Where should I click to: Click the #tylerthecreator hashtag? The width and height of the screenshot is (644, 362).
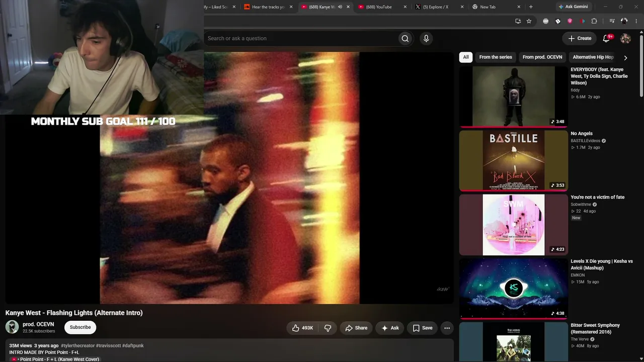(77, 345)
